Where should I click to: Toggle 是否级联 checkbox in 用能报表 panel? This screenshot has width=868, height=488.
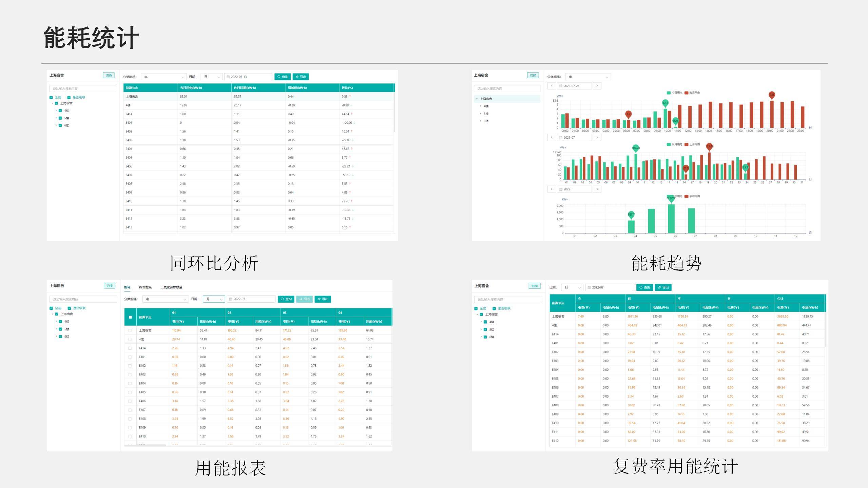coord(69,308)
